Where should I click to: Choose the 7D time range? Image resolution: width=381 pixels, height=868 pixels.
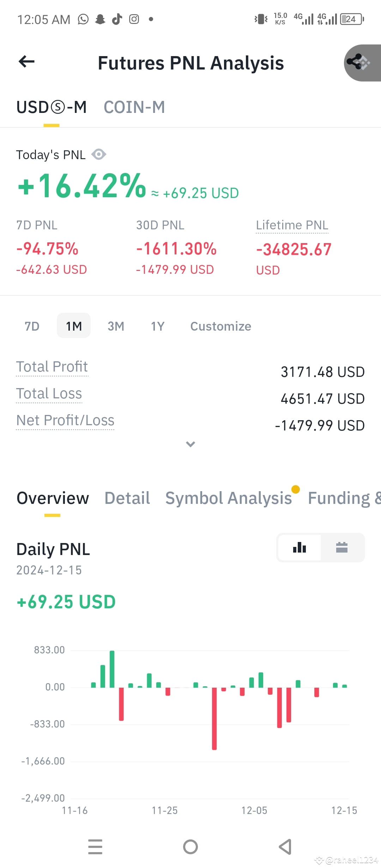click(x=32, y=326)
